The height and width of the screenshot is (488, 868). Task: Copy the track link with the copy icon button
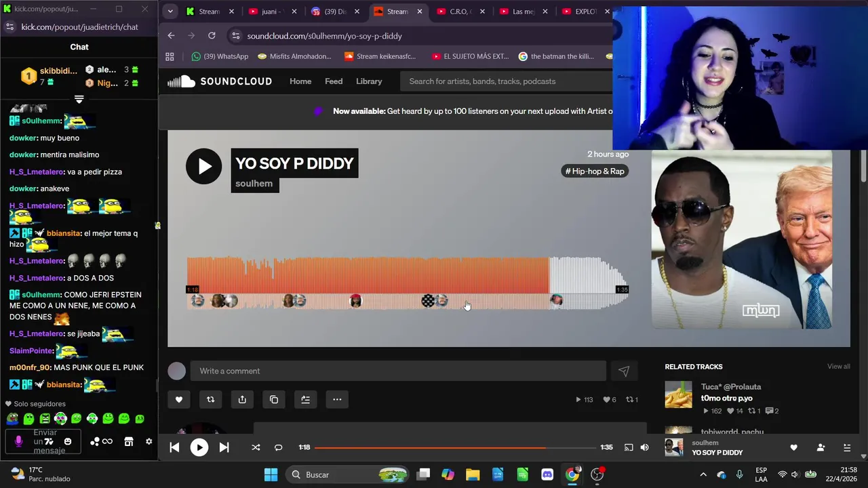click(274, 399)
